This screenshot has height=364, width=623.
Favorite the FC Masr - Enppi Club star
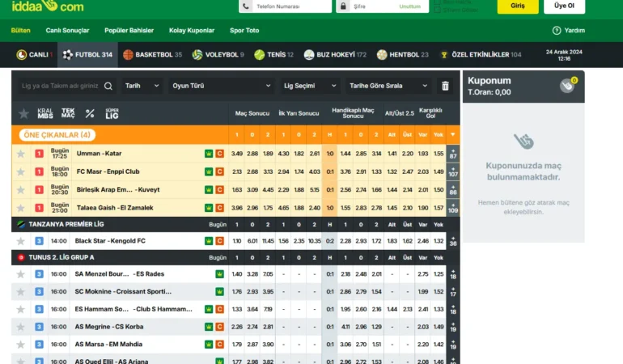(21, 171)
